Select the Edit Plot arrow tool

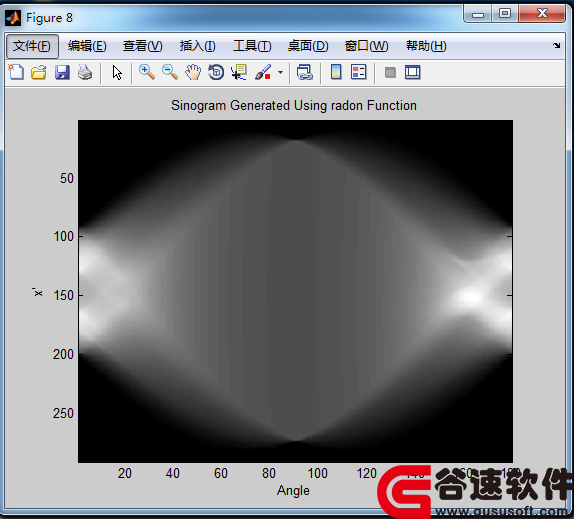click(117, 72)
